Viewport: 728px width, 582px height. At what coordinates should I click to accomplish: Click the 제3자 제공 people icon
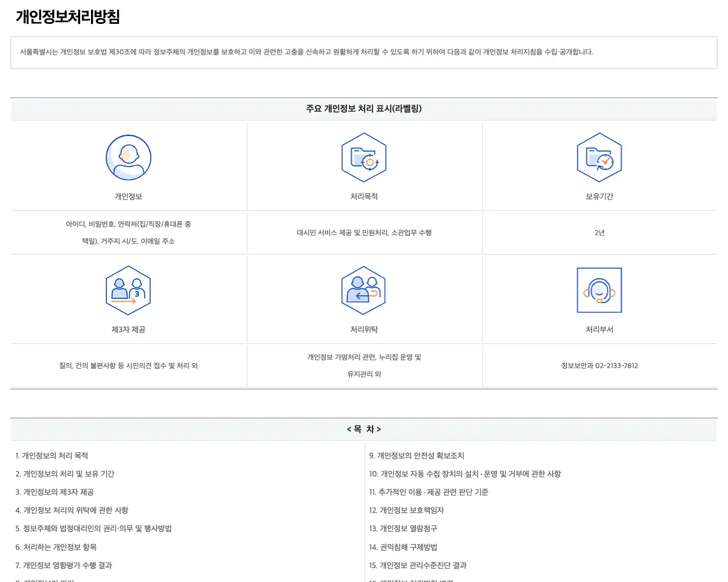129,290
